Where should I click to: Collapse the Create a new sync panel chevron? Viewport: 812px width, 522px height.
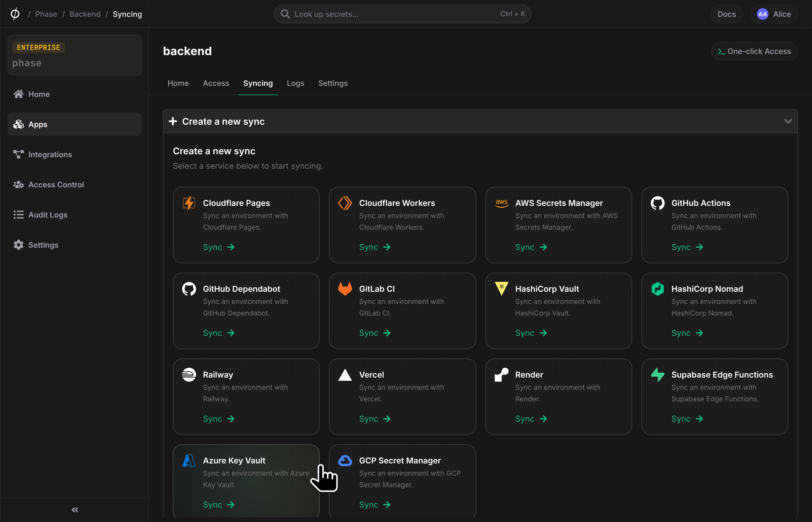tap(788, 121)
